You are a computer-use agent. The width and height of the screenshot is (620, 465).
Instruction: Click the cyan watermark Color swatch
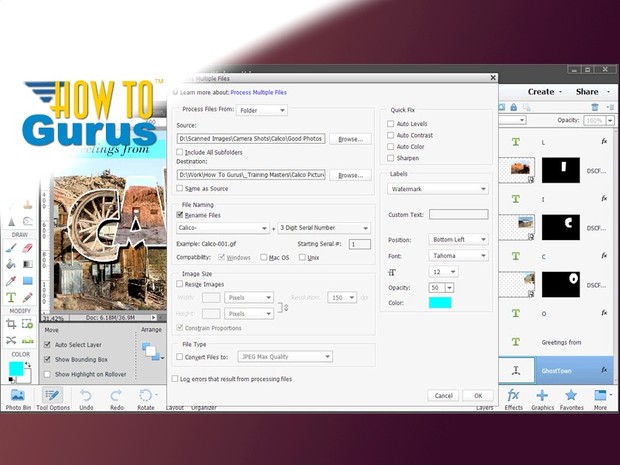coord(440,303)
